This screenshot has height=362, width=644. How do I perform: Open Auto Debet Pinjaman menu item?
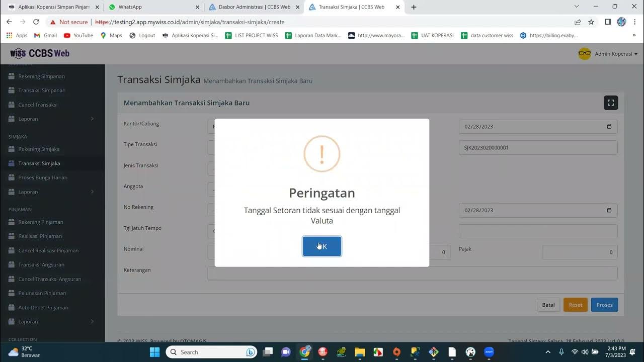43,307
